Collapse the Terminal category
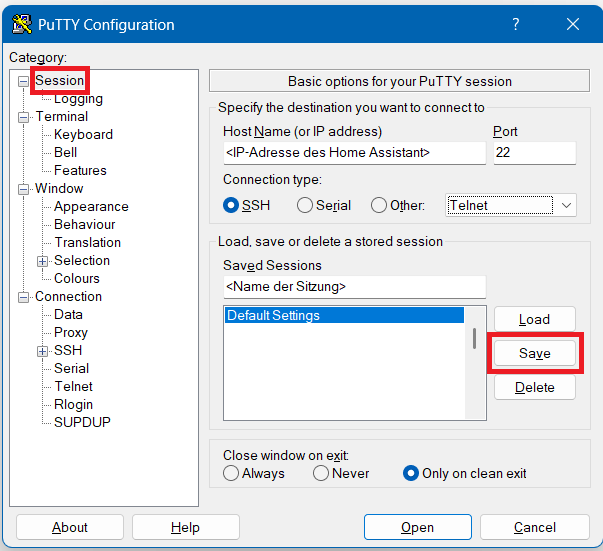The image size is (603, 551). (24, 117)
